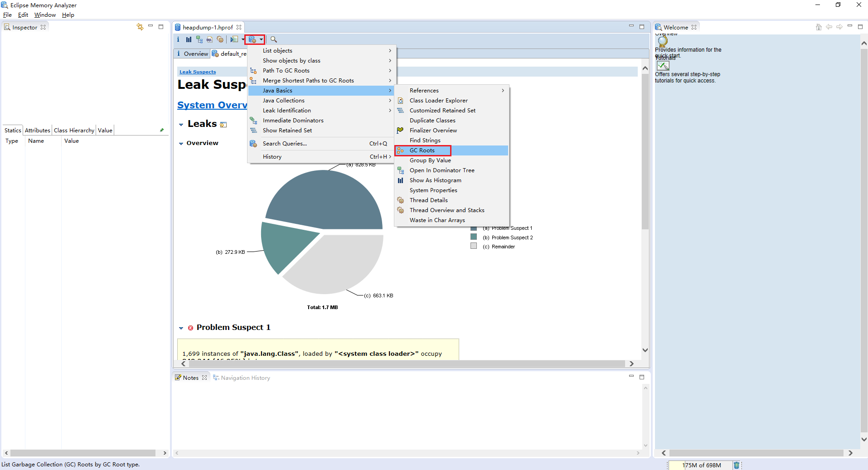Select Immediate Dominators menu entry

[322, 121]
